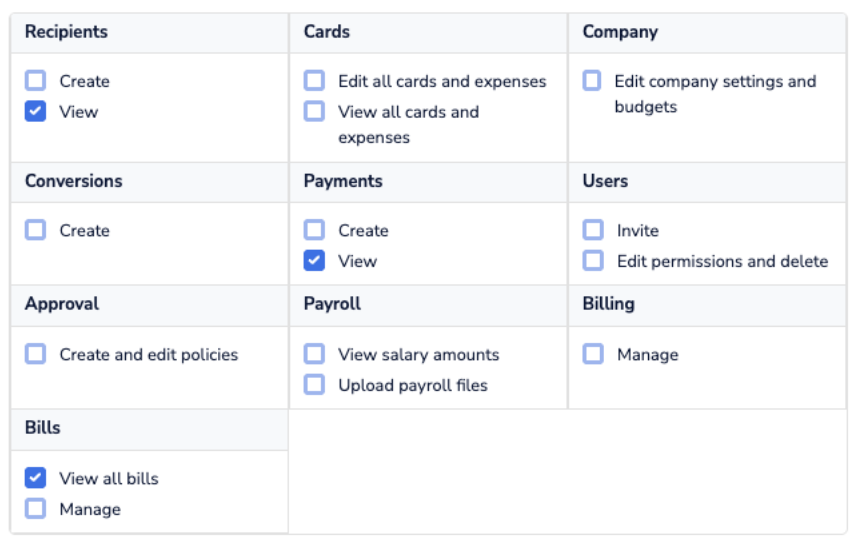The width and height of the screenshot is (860, 544).
Task: Click the Upload payroll files label
Action: [413, 385]
